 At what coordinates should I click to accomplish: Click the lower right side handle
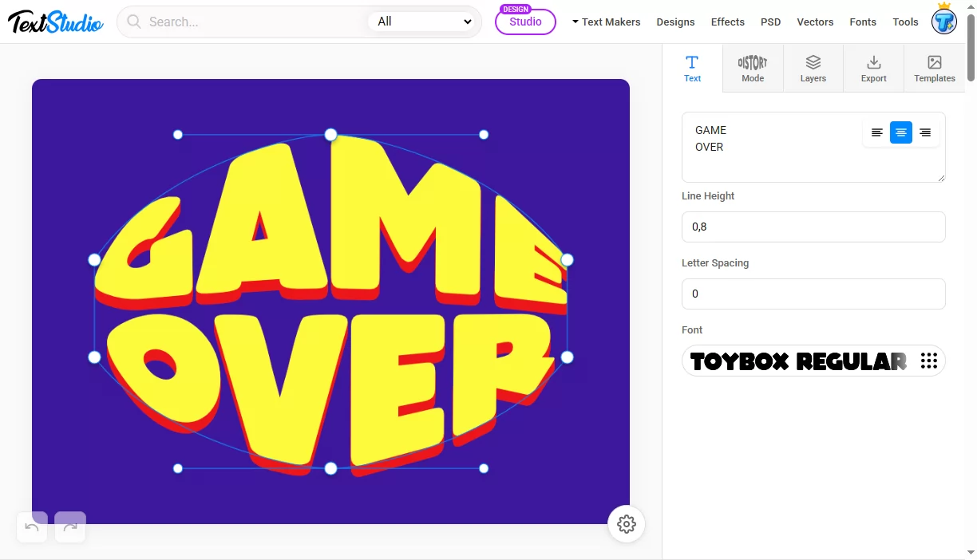pos(568,357)
